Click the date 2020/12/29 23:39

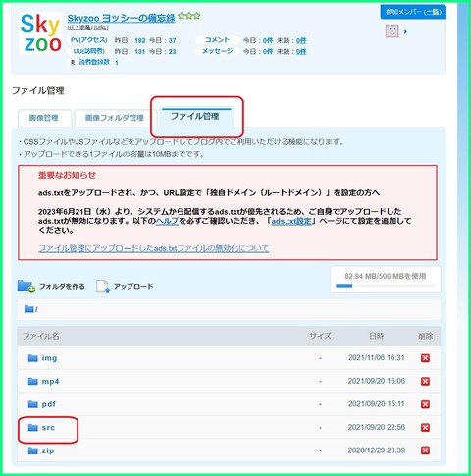377,450
